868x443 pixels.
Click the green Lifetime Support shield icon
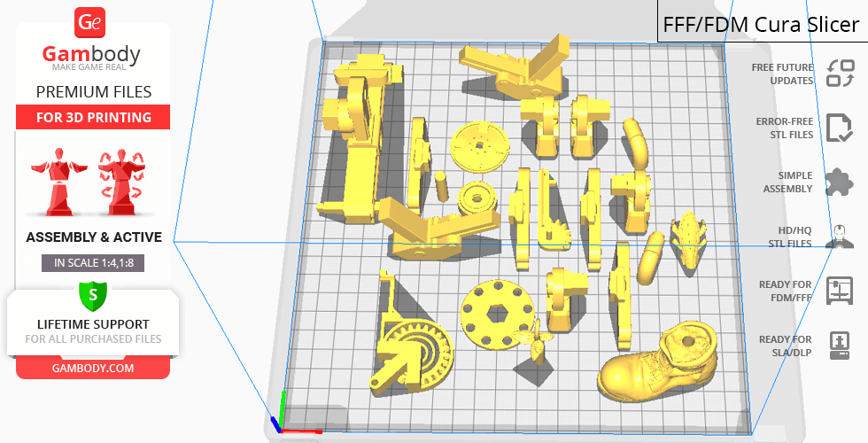(92, 294)
